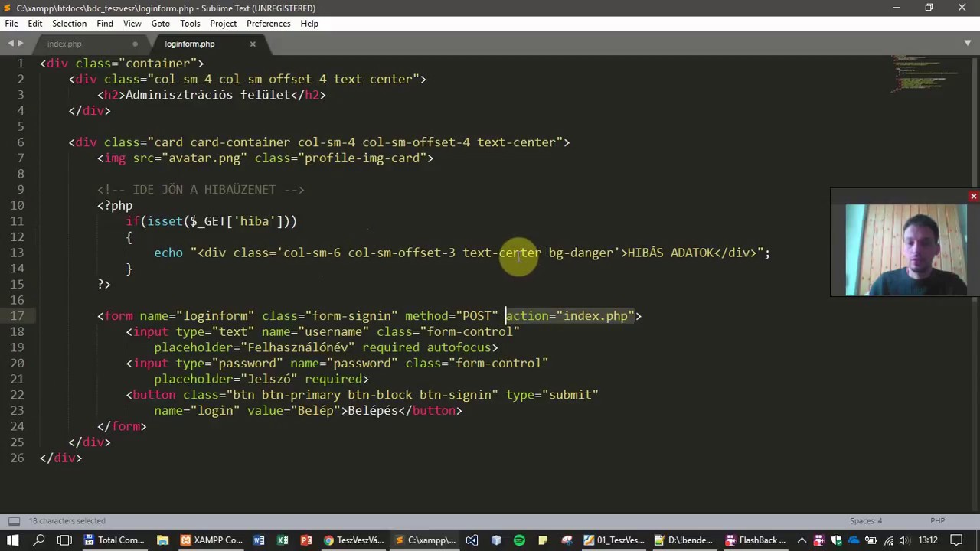
Task: Open the Preferences menu
Action: click(269, 24)
